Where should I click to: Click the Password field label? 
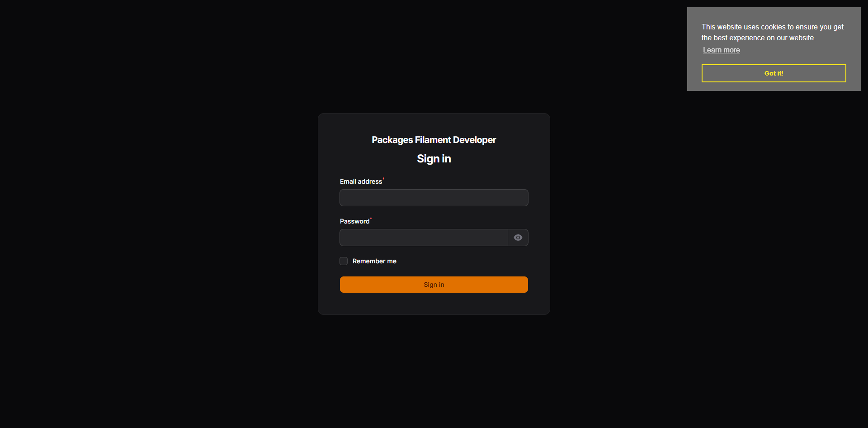354,221
